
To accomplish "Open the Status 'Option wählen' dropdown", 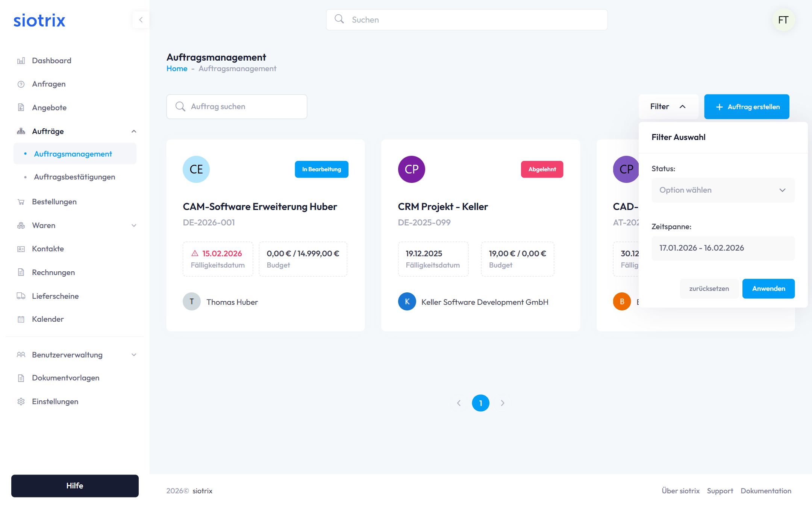I will [723, 190].
